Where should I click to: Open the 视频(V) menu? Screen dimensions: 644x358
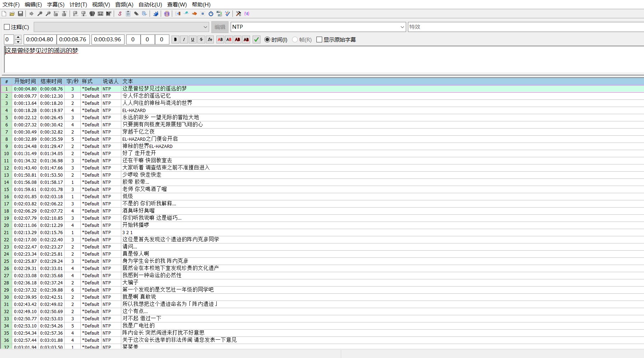pos(101,5)
